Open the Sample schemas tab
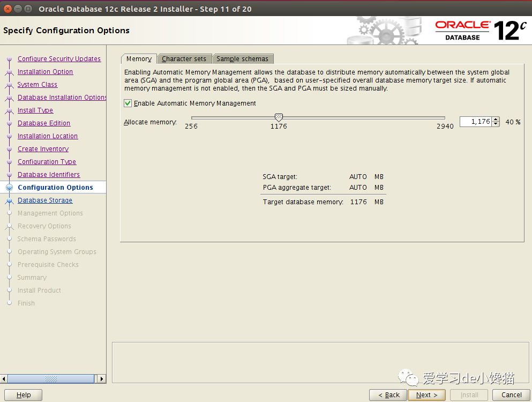 pyautogui.click(x=243, y=59)
